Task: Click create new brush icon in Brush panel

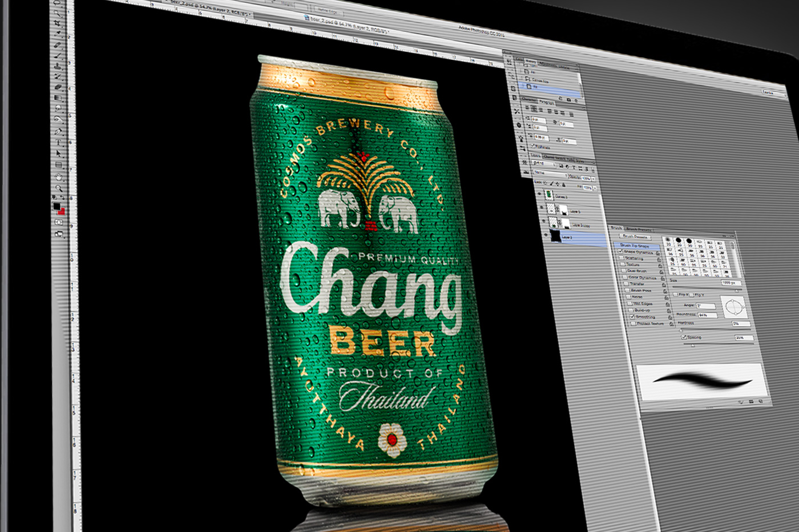Action: (761, 401)
